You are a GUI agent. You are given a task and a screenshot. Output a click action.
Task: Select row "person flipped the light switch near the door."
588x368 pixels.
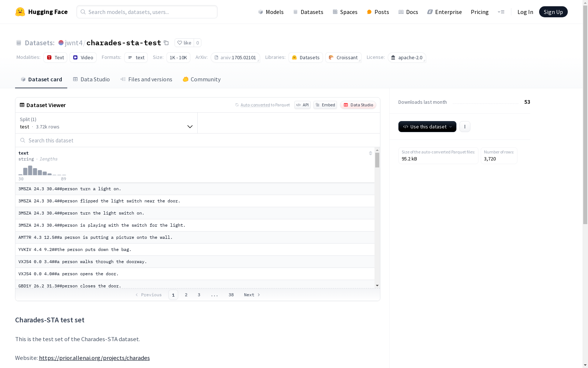tap(195, 201)
